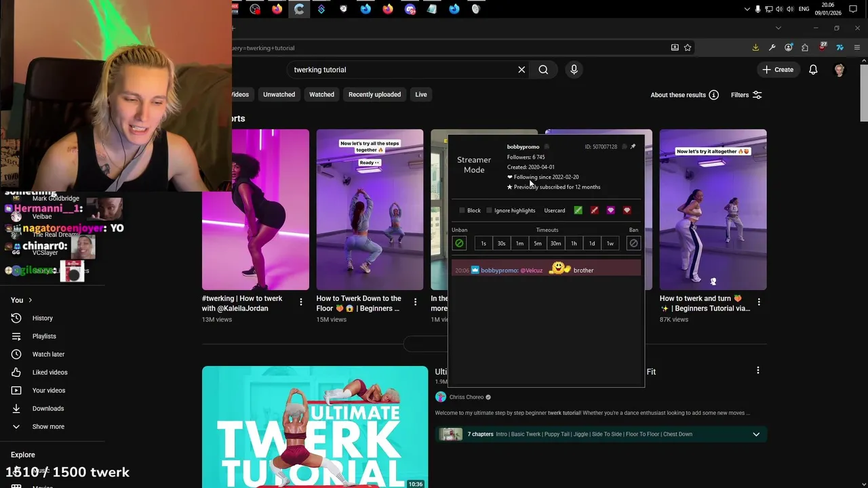Open the account avatar menu
The width and height of the screenshot is (868, 488).
[x=840, y=69]
